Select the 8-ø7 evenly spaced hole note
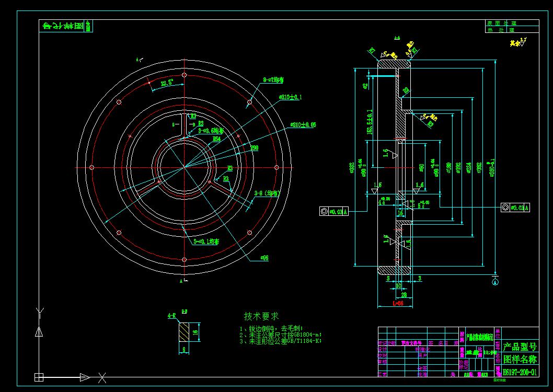 pyautogui.click(x=273, y=80)
